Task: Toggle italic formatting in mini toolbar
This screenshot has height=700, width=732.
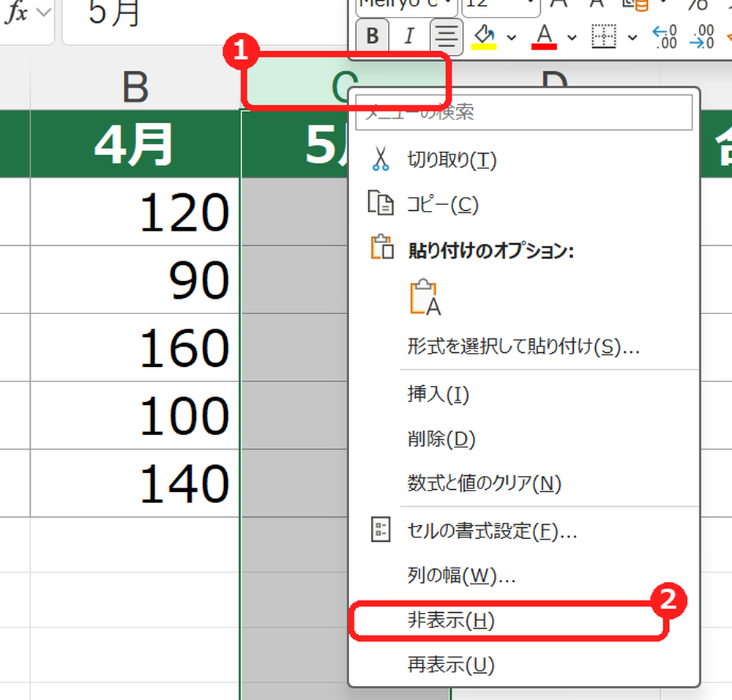Action: (x=409, y=36)
